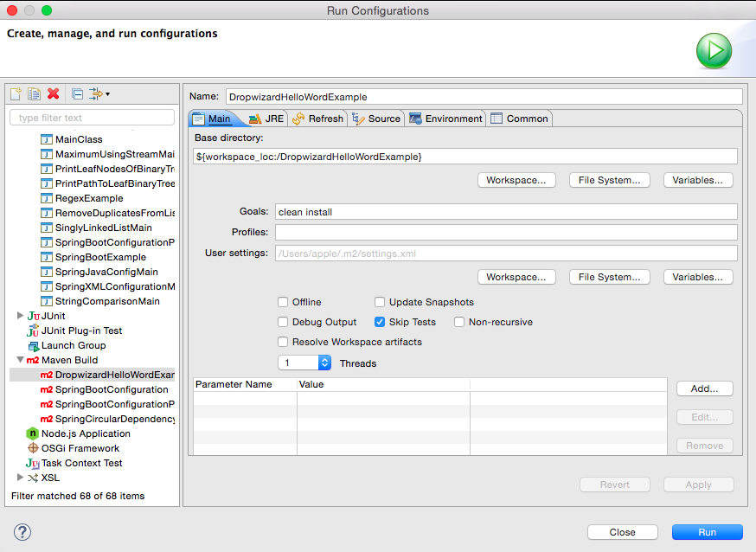Image resolution: width=756 pixels, height=552 pixels.
Task: Click the RegexExample Java icon
Action: pos(47,199)
